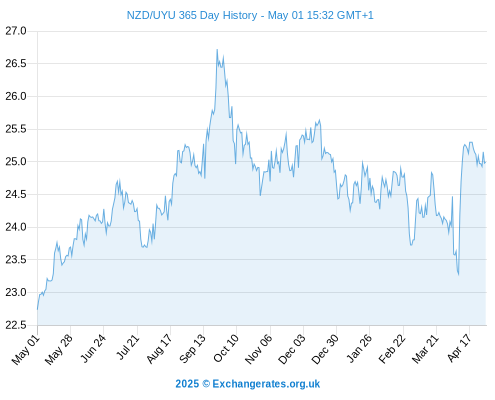495x400 pixels.
Task: Click the Exchangerates.org.uk copyright link
Action: tap(266, 384)
